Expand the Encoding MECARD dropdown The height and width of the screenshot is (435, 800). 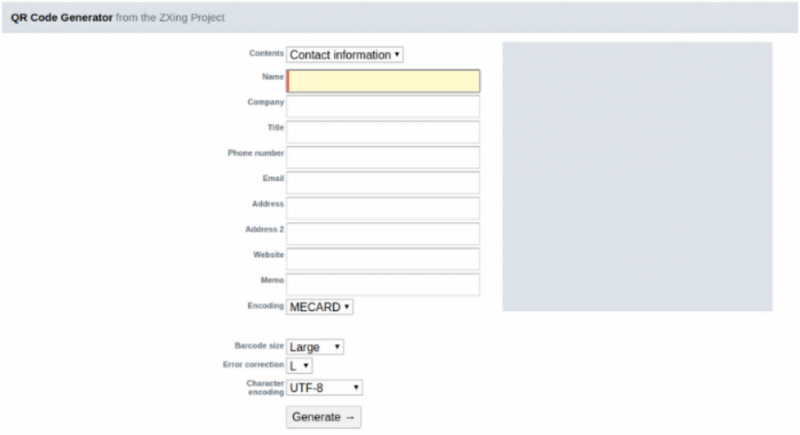tap(320, 307)
